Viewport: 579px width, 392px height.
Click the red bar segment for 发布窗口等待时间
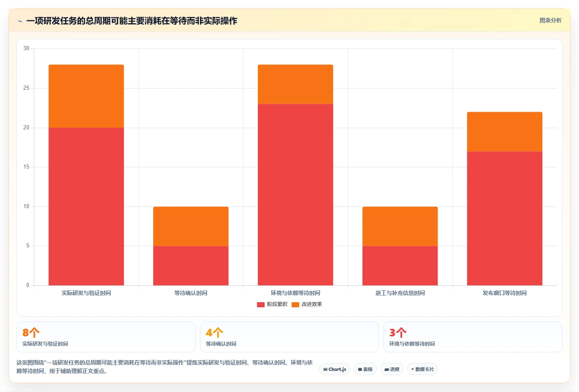505,218
